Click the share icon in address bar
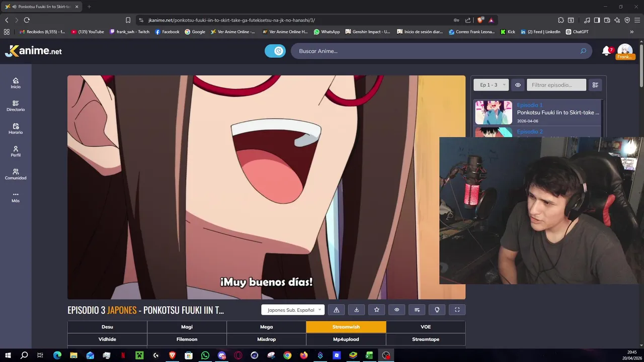This screenshot has width=644, height=362. click(x=468, y=20)
